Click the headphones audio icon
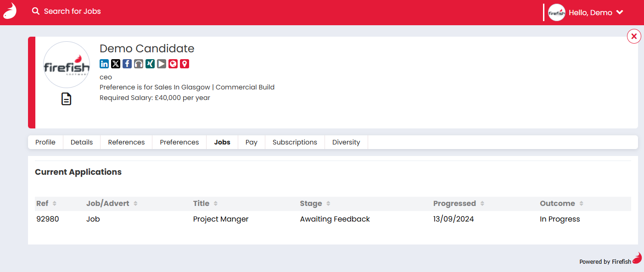Viewport: 644px width, 272px height. [139, 64]
